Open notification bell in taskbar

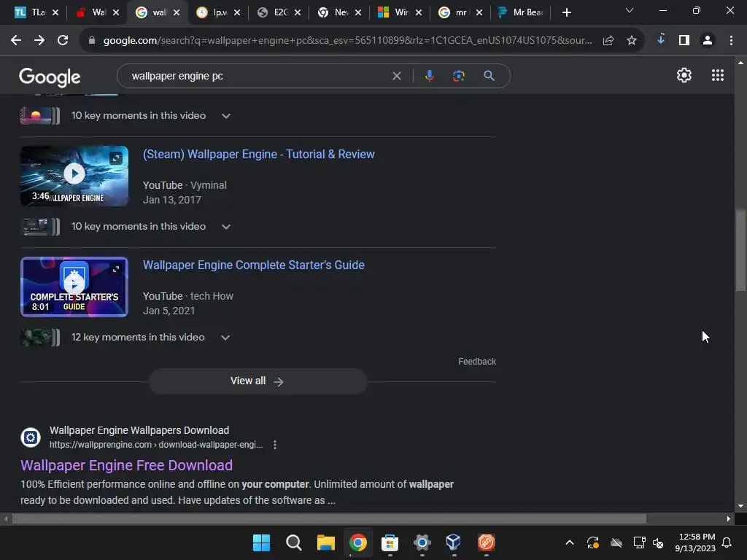(727, 542)
